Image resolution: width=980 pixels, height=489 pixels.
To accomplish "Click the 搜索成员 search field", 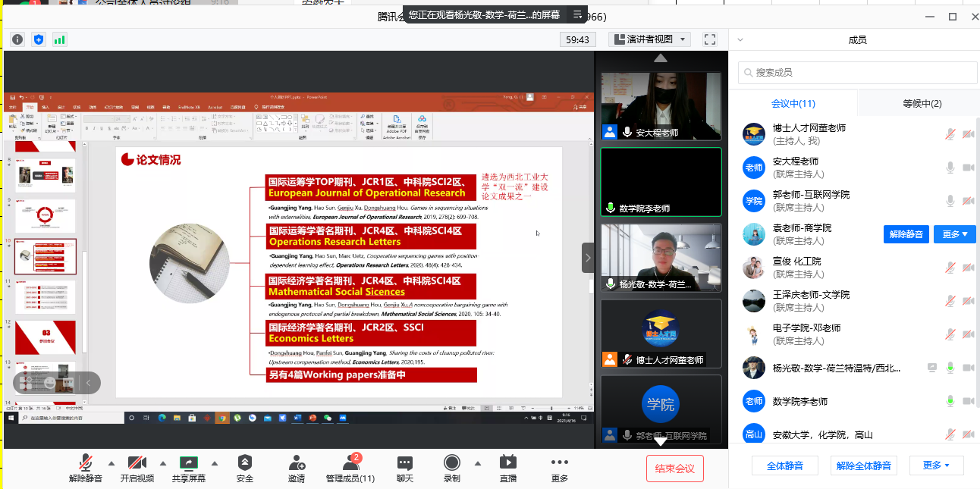I will [x=857, y=72].
